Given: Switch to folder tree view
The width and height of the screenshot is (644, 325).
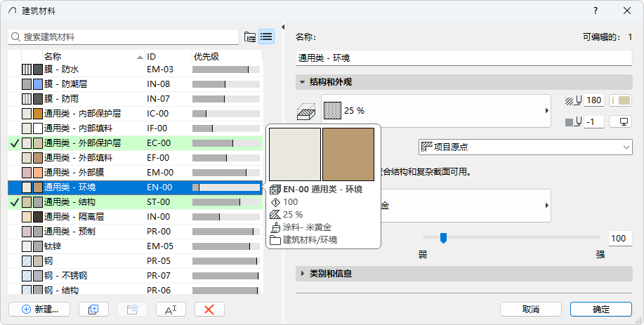Looking at the screenshot, I should (250, 37).
